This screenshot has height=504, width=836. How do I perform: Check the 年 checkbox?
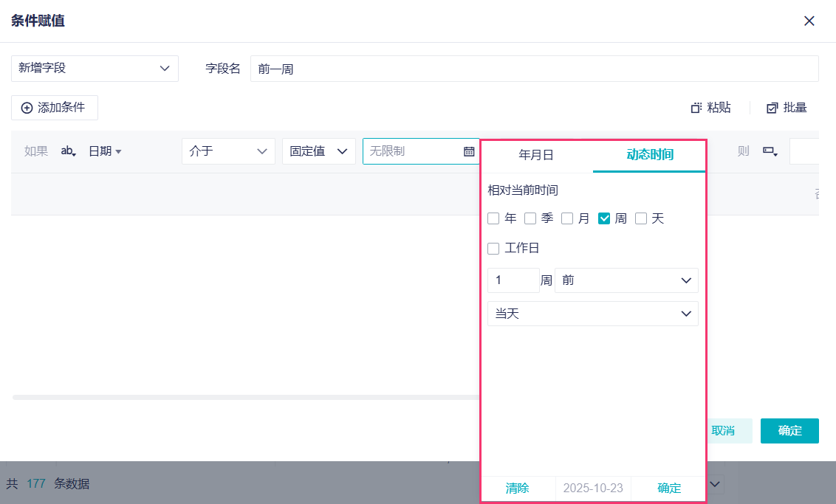493,218
